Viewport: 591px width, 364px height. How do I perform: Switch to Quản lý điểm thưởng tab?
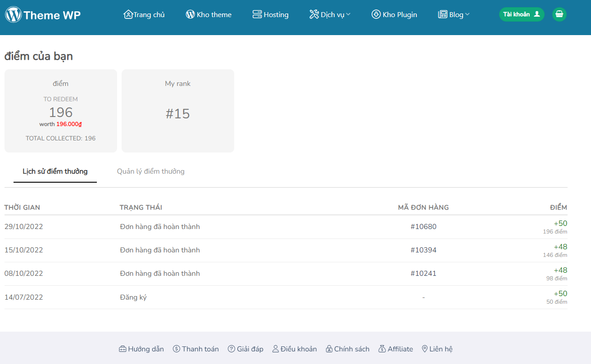click(x=150, y=171)
